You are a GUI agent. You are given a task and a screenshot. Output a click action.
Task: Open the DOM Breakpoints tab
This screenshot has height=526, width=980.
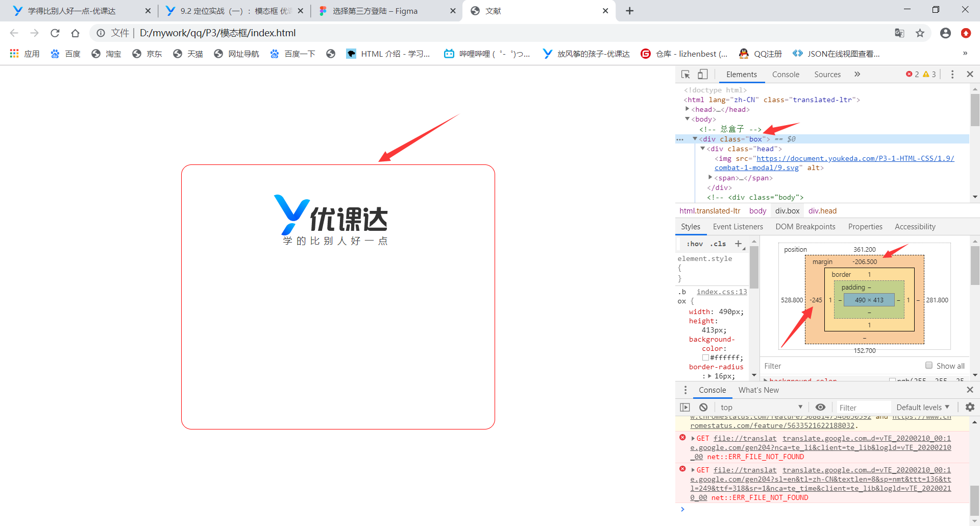pyautogui.click(x=805, y=227)
